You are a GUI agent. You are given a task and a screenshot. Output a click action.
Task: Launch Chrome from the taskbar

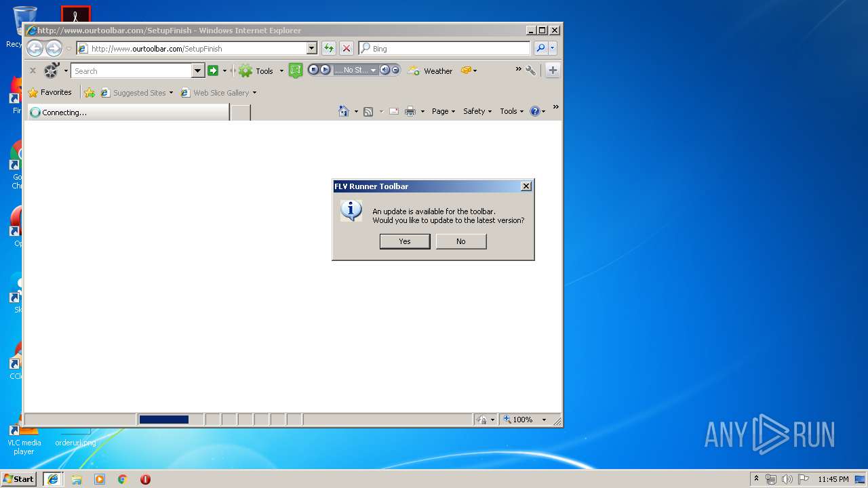[x=123, y=479]
